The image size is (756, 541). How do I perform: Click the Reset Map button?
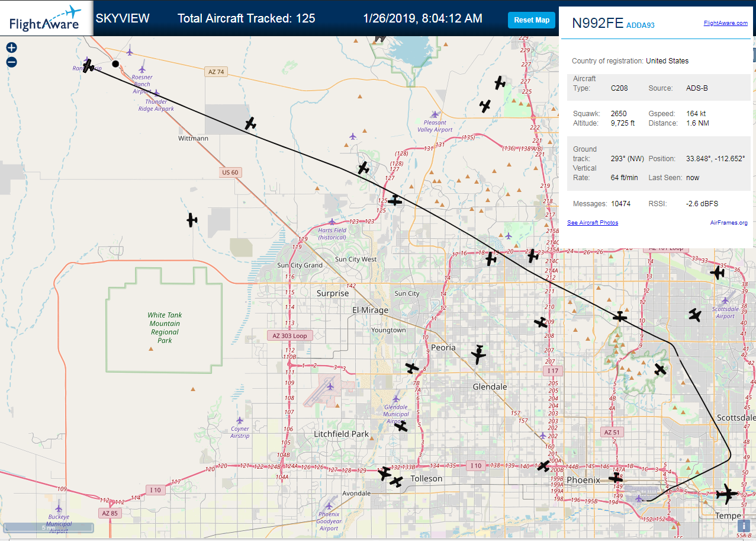pos(532,20)
